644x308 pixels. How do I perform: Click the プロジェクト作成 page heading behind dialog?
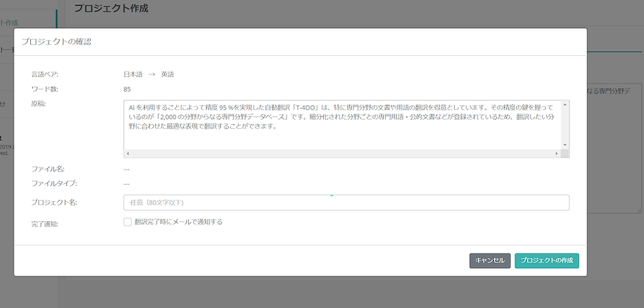[x=111, y=9]
